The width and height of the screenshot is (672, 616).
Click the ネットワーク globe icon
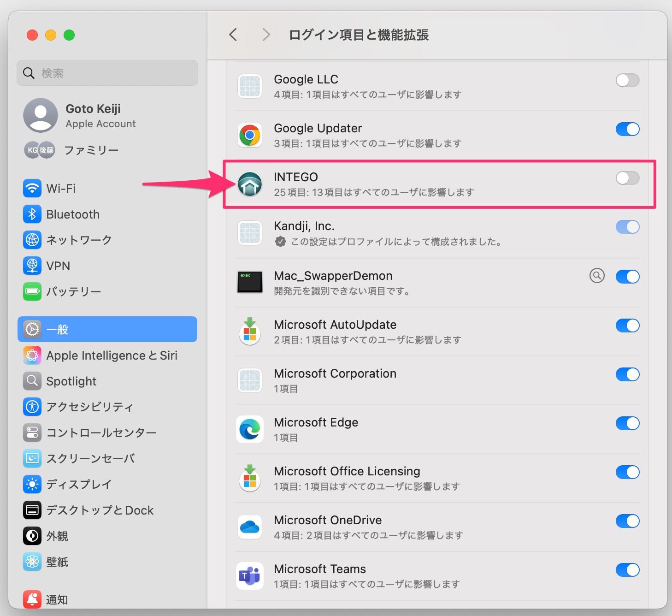point(32,240)
